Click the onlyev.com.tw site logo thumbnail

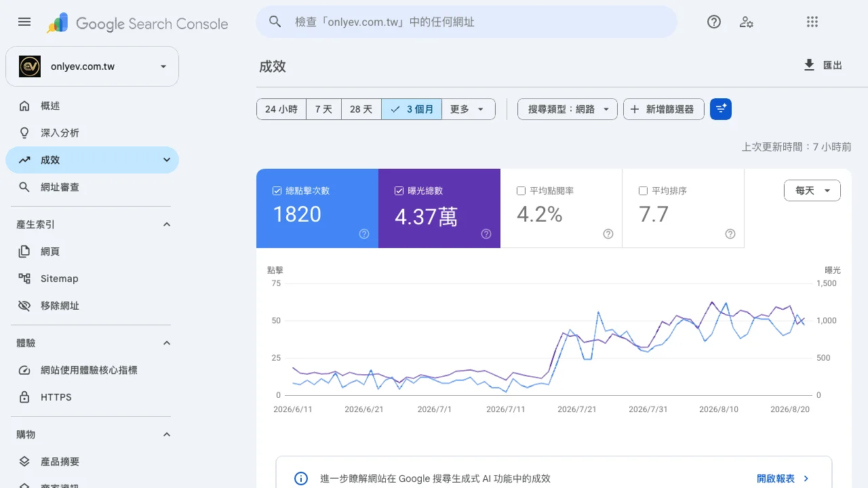pos(30,66)
